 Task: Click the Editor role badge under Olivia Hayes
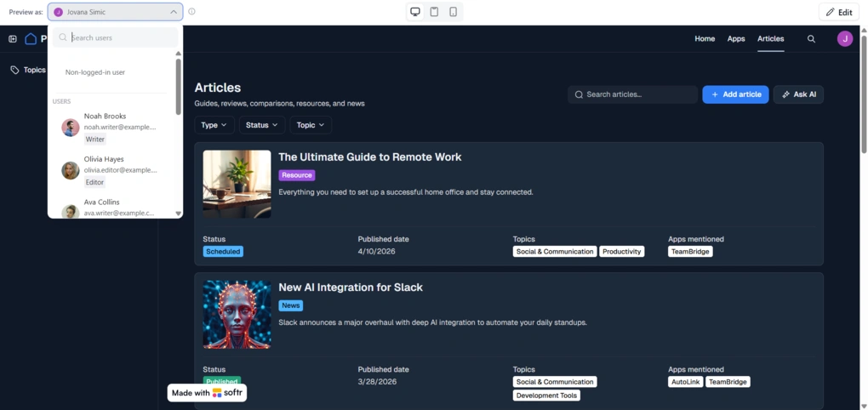point(94,182)
